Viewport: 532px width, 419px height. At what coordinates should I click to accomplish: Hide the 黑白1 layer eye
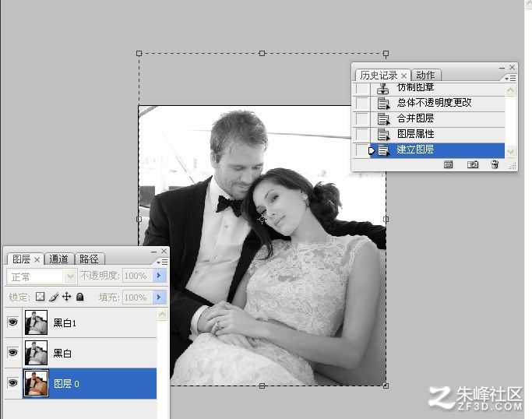[x=13, y=322]
